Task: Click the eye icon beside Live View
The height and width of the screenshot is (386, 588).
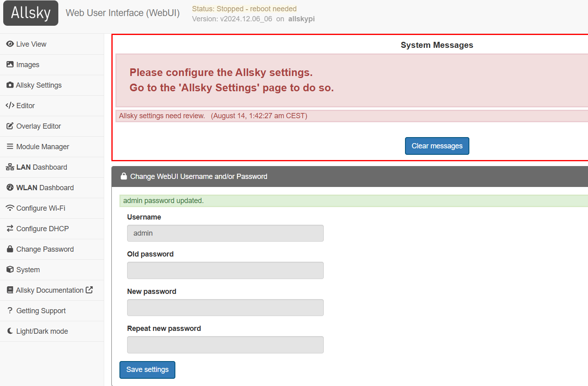Action: [x=10, y=44]
